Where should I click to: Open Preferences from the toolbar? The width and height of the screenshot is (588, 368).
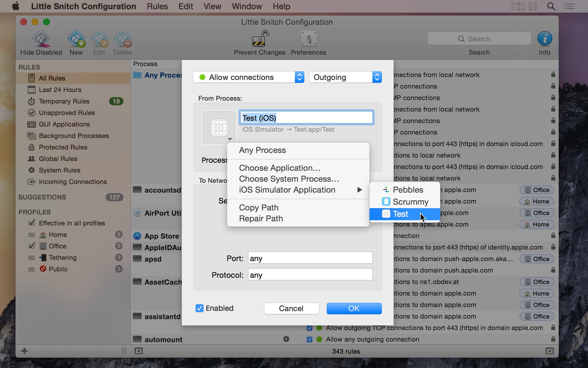pos(309,39)
